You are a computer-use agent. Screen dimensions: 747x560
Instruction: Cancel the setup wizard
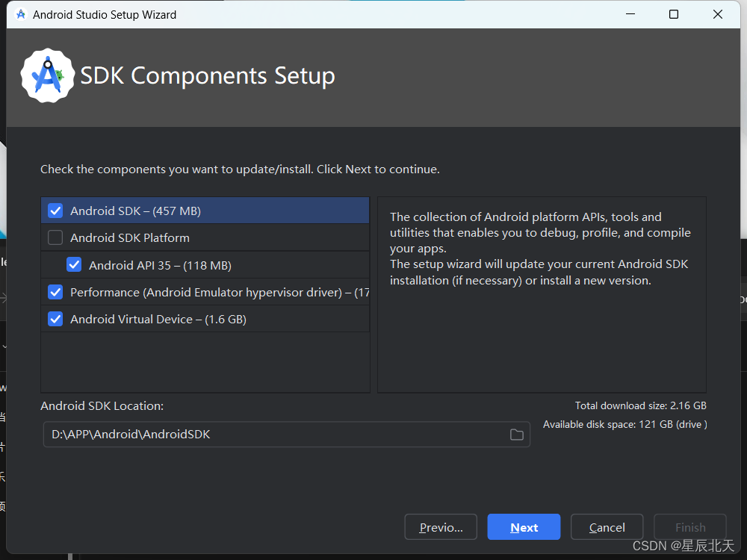[x=607, y=527]
